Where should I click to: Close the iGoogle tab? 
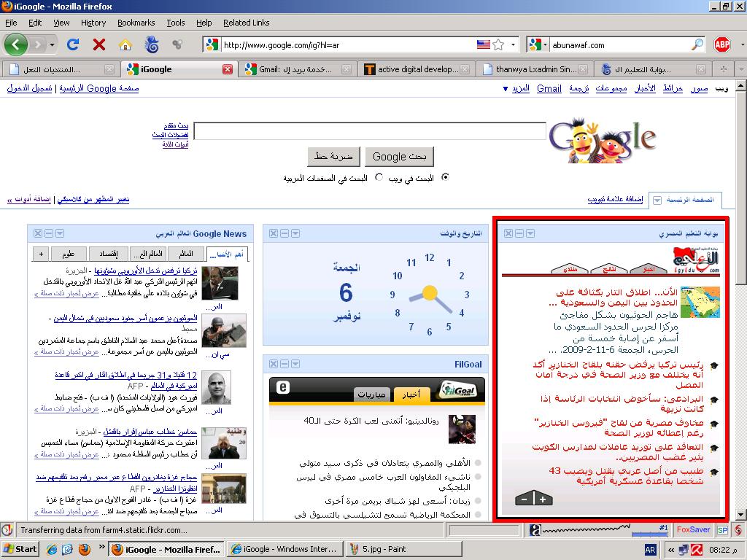click(x=228, y=69)
